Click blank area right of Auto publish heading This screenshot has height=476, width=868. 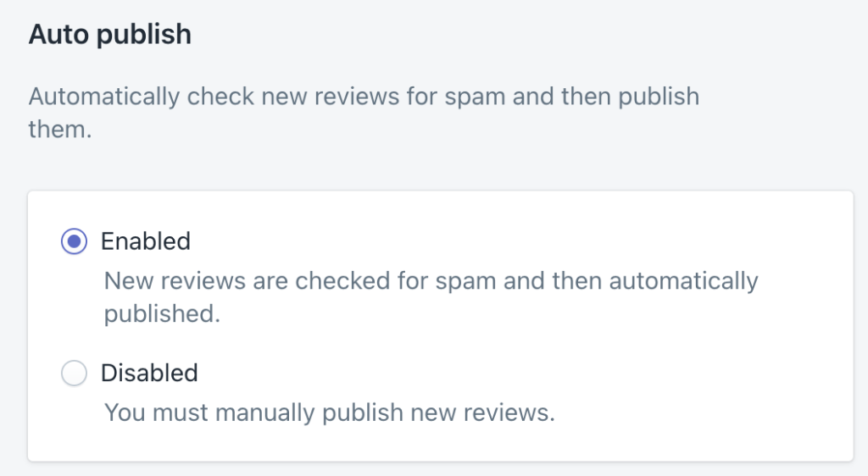509,36
